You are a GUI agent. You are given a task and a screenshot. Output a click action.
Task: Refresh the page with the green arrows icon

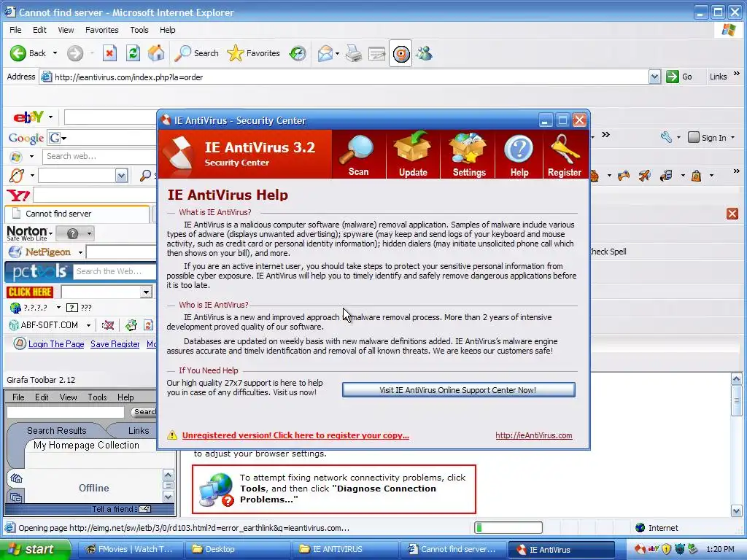coord(133,53)
